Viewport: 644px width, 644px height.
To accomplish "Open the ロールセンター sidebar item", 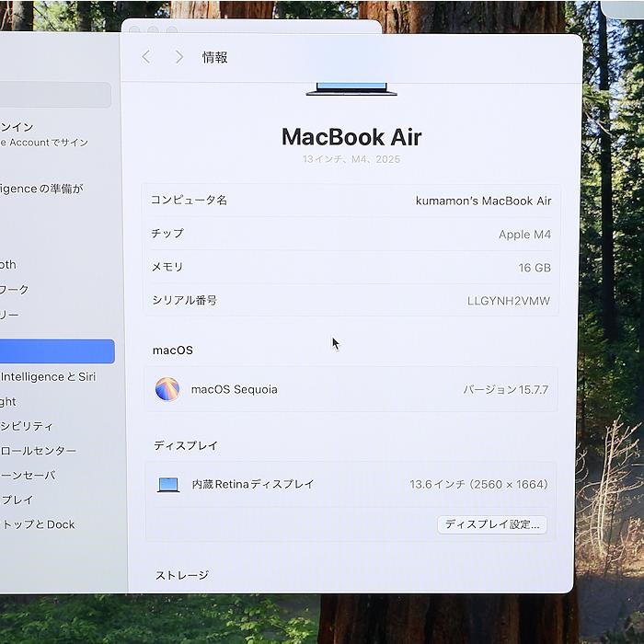I will click(x=39, y=451).
